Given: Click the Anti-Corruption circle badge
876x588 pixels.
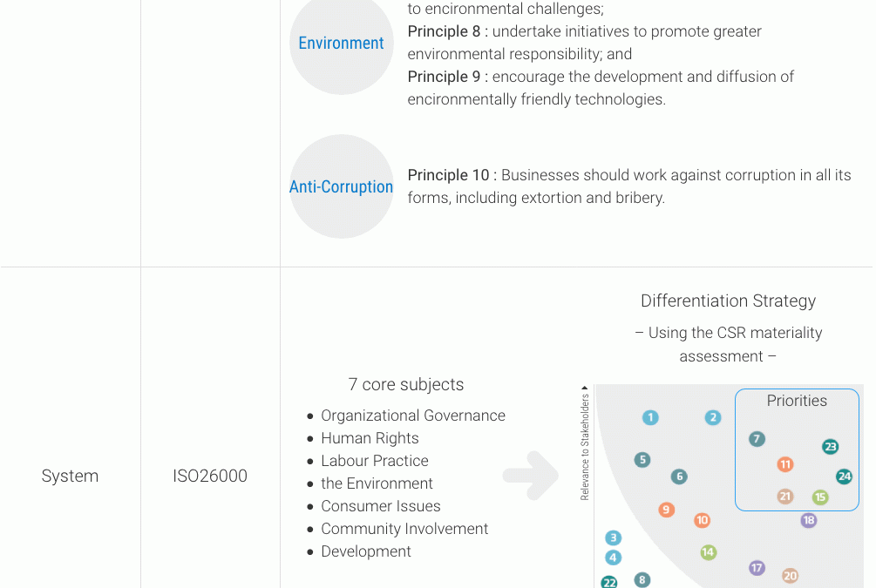Looking at the screenshot, I should 342,186.
